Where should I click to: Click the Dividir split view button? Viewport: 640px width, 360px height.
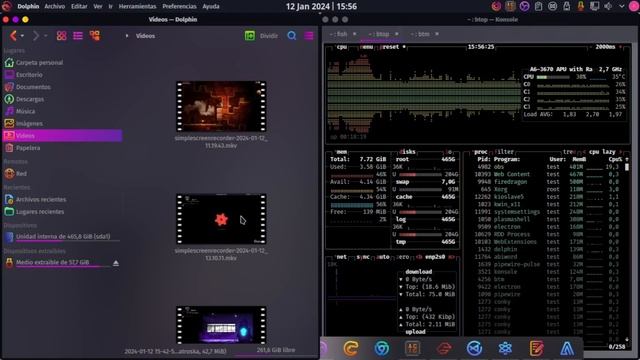click(261, 36)
